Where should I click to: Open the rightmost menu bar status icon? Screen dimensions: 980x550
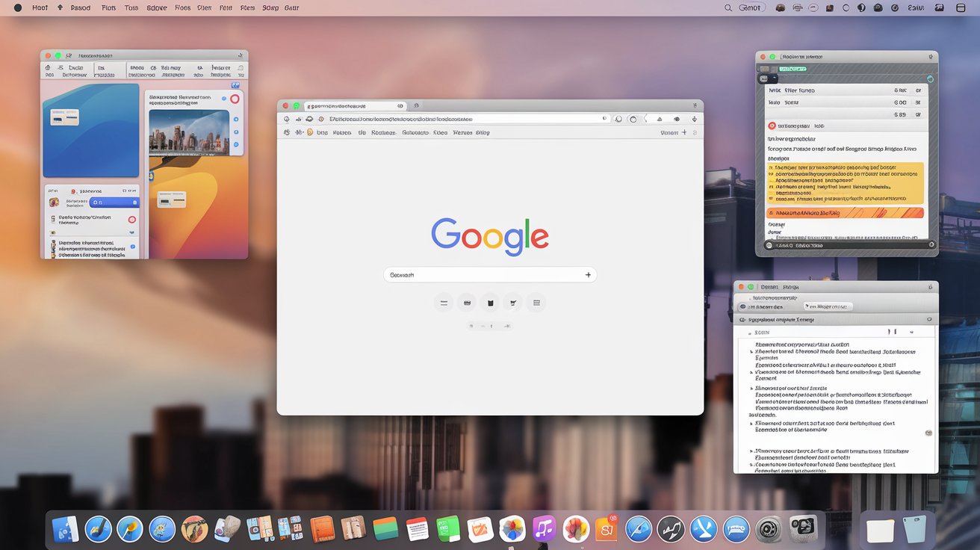(x=960, y=7)
